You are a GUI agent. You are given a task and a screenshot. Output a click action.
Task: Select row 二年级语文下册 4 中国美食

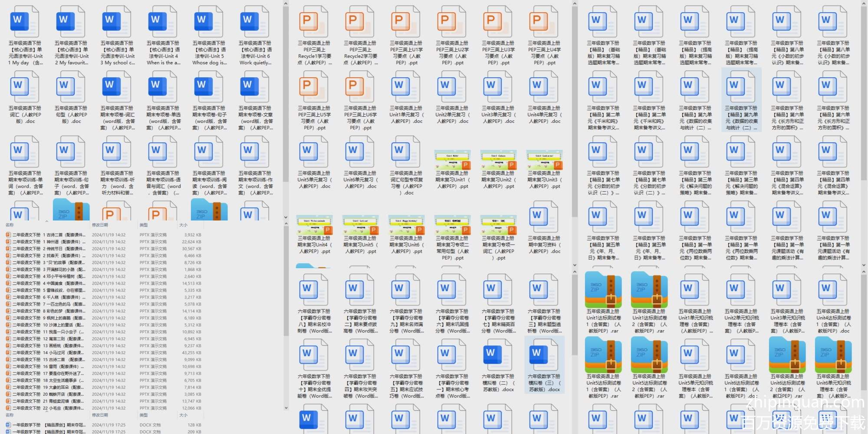[x=104, y=283]
